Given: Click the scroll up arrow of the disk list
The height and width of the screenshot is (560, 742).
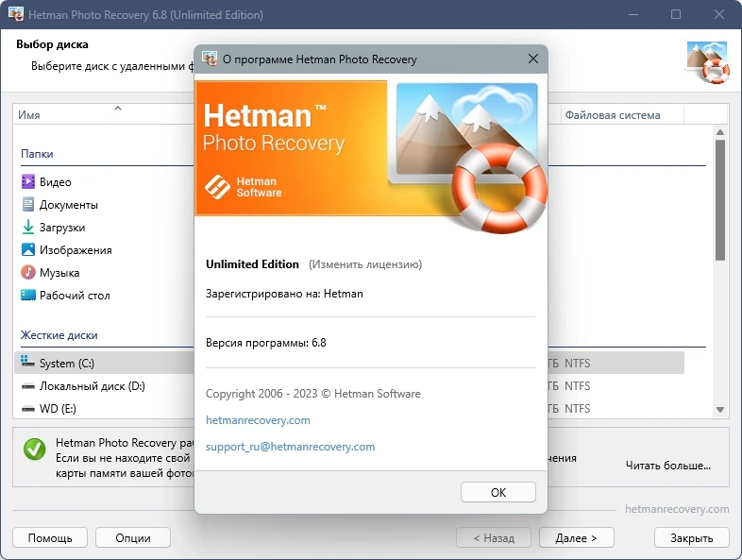Looking at the screenshot, I should click(720, 132).
